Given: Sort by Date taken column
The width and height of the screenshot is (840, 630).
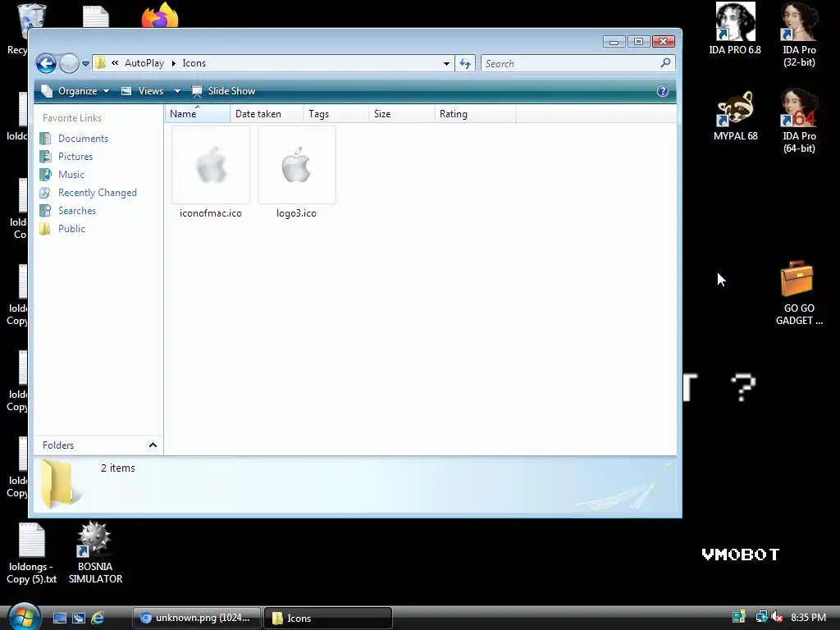Looking at the screenshot, I should (x=267, y=113).
